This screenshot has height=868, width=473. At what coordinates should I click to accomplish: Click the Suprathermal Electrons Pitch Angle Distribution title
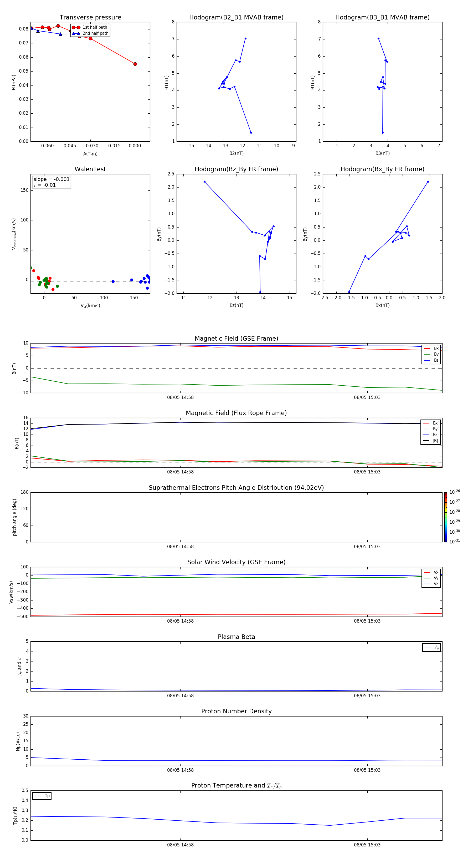(236, 488)
